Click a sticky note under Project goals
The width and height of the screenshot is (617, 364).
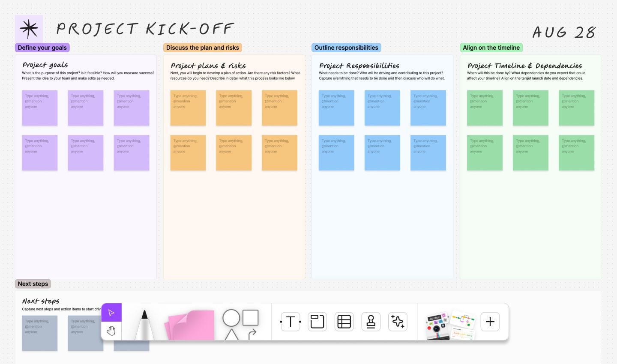39,107
